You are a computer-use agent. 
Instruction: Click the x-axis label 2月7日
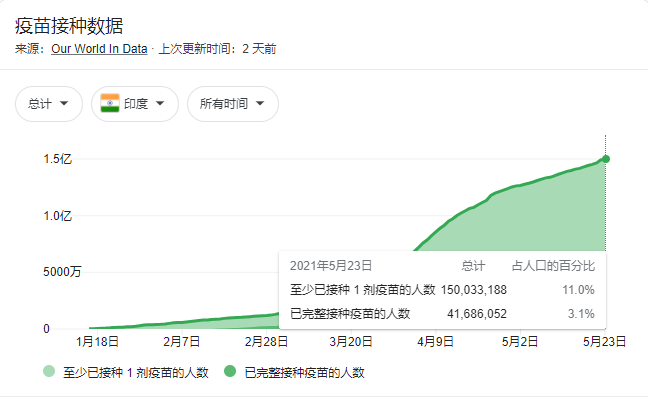coord(181,342)
